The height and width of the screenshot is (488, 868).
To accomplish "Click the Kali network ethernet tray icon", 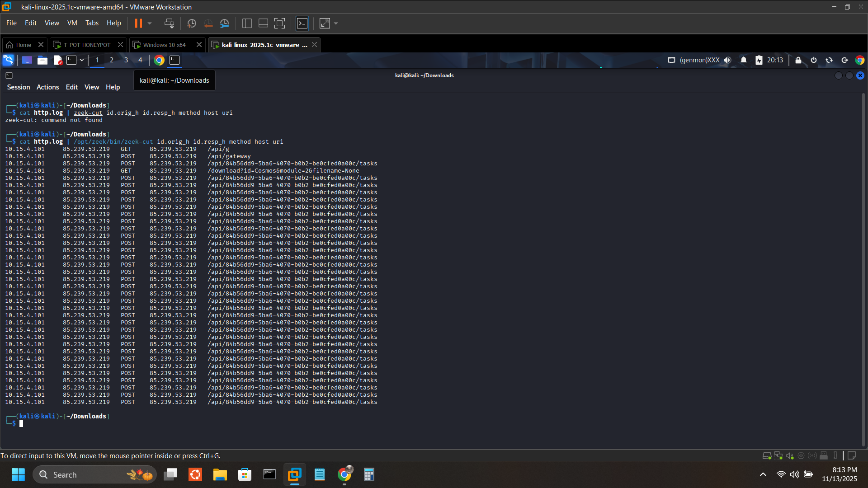I will 671,60.
